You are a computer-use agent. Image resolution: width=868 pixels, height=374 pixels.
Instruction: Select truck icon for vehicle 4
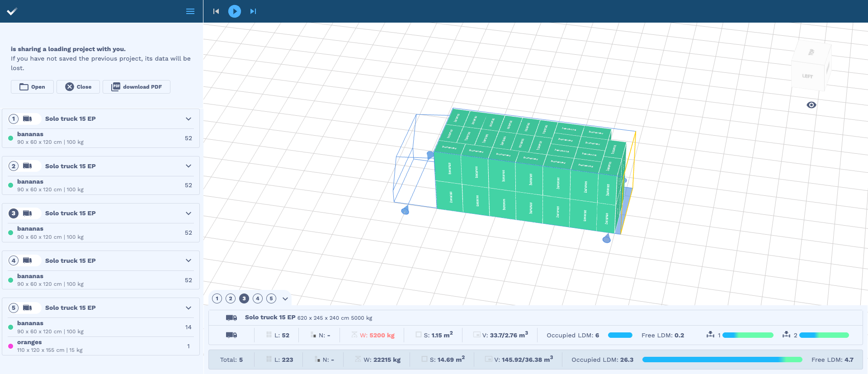[28, 260]
